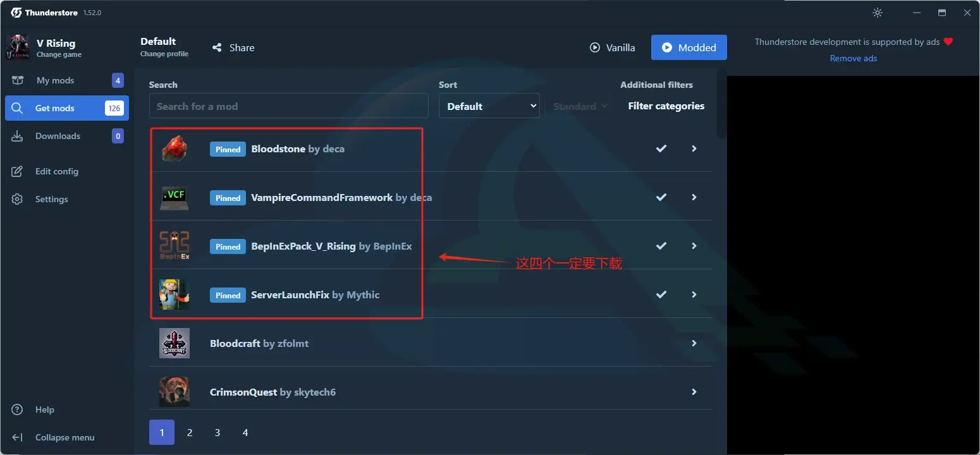Click the My mods count badge 4
Image resolution: width=980 pixels, height=455 pixels.
pyautogui.click(x=118, y=80)
